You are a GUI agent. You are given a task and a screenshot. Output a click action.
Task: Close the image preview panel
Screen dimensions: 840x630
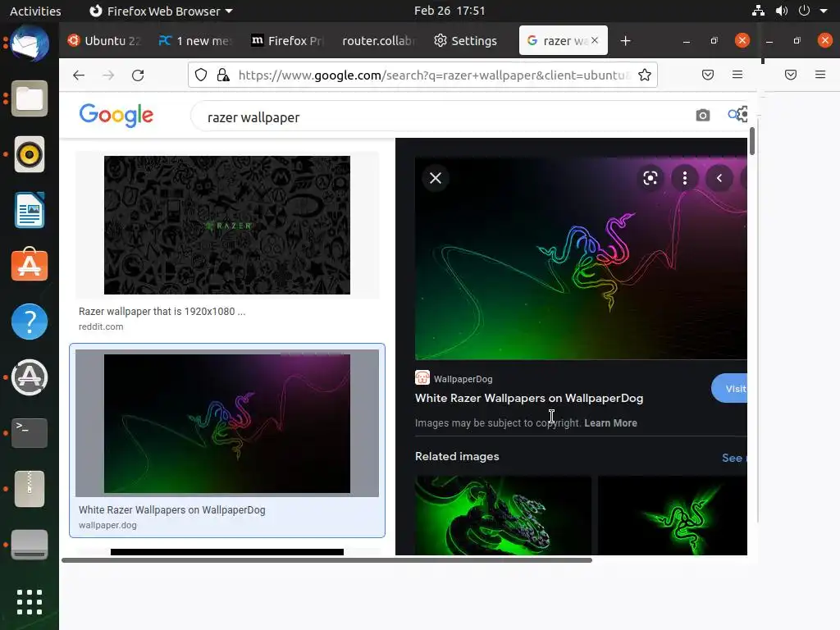436,178
